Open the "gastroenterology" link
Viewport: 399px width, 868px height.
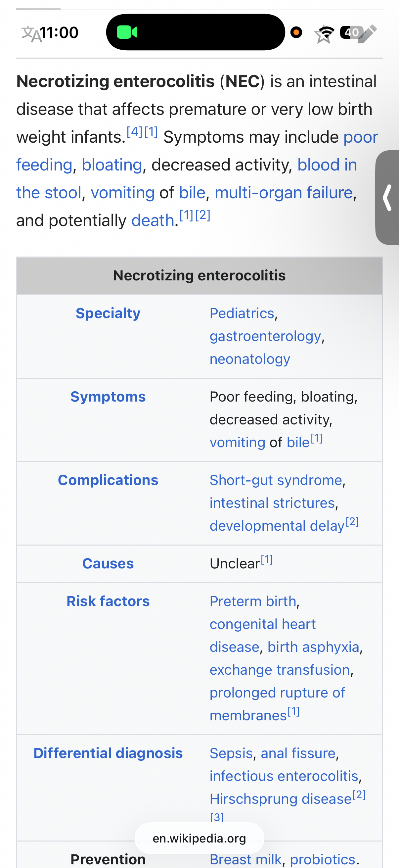click(265, 336)
